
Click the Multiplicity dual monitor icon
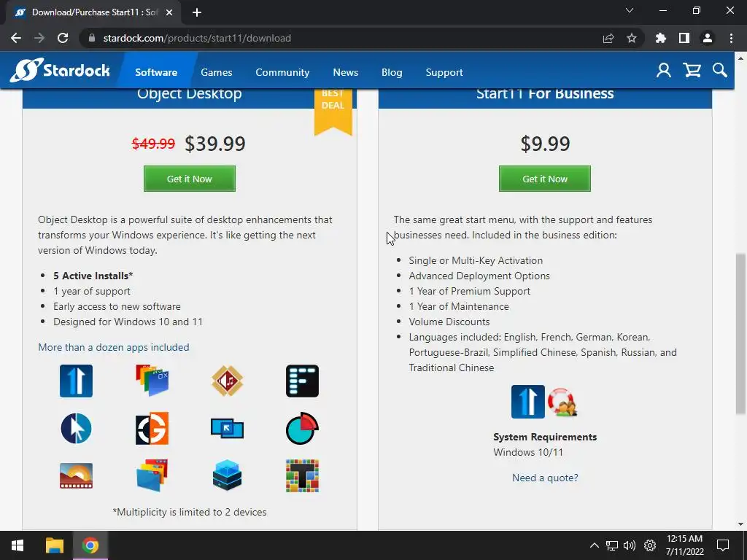[228, 429]
